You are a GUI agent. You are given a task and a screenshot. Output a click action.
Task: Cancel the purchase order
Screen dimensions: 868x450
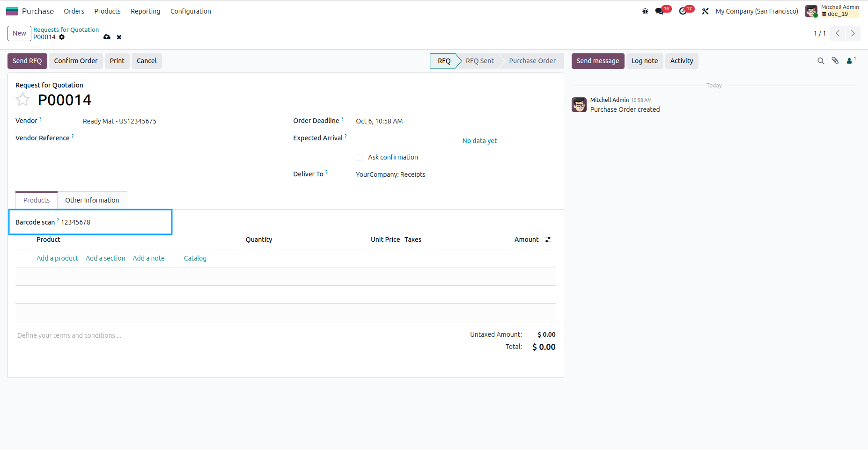147,61
